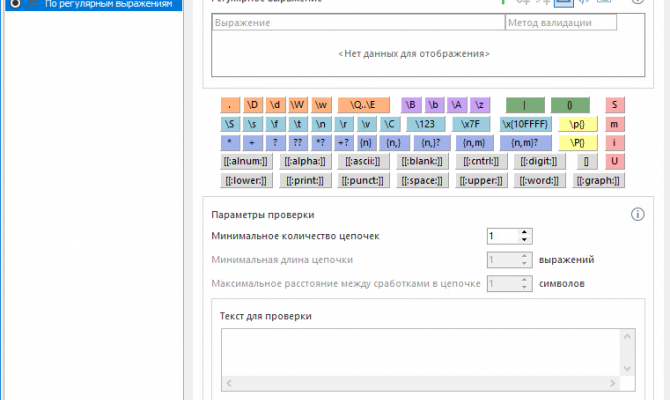The height and width of the screenshot is (400, 670).
Task: Insert uppercase \W non-word token
Action: tap(297, 105)
